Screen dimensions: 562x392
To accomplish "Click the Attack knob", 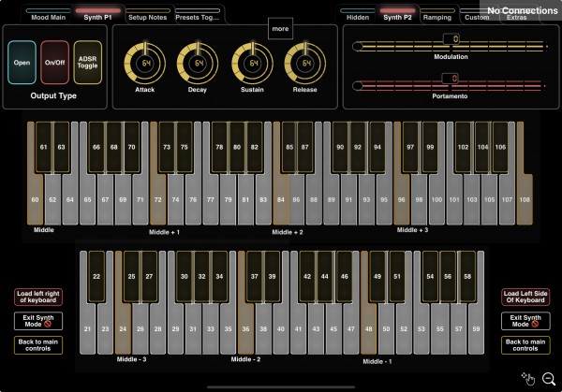I will click(145, 64).
